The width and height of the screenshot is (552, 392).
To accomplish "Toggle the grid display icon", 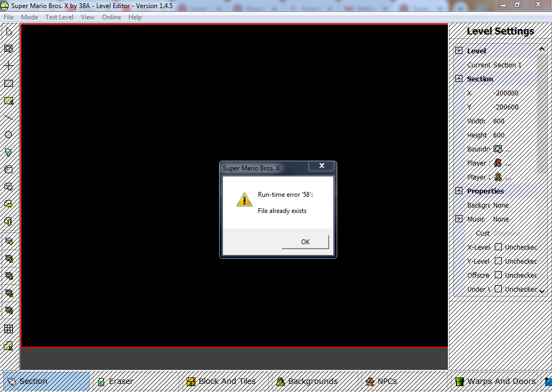I will (x=9, y=329).
